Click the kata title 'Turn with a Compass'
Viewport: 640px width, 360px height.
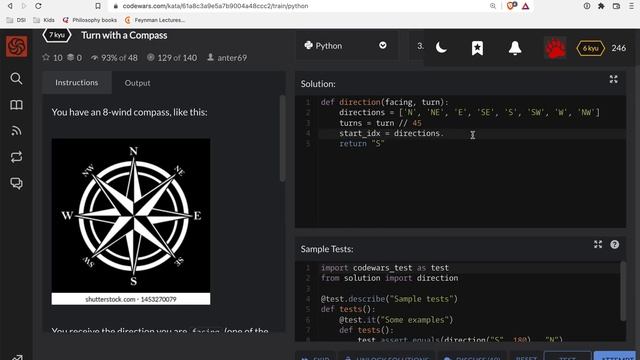124,35
